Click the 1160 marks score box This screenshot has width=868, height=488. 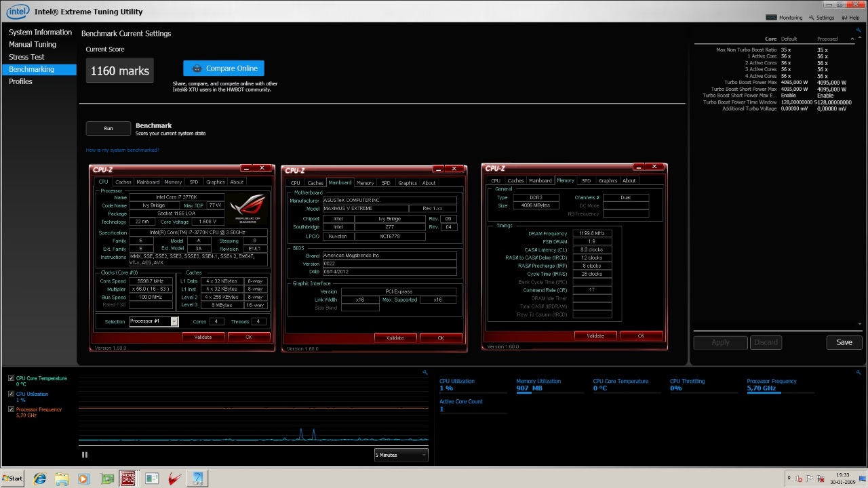click(119, 70)
